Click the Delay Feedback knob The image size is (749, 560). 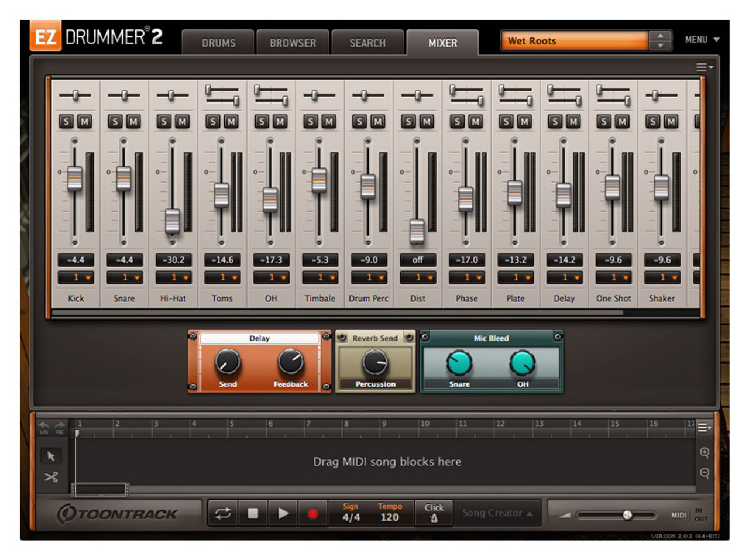(x=290, y=362)
